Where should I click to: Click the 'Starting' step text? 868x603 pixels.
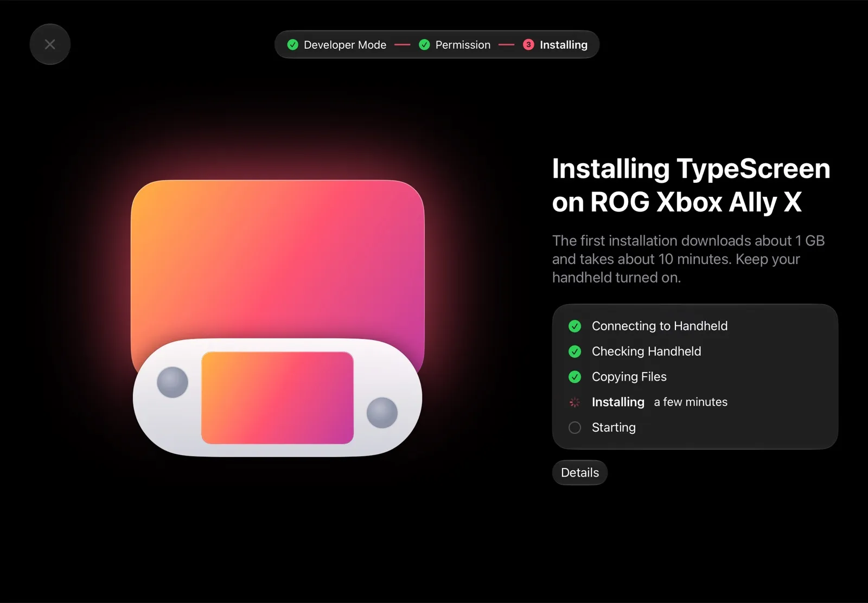coord(614,428)
